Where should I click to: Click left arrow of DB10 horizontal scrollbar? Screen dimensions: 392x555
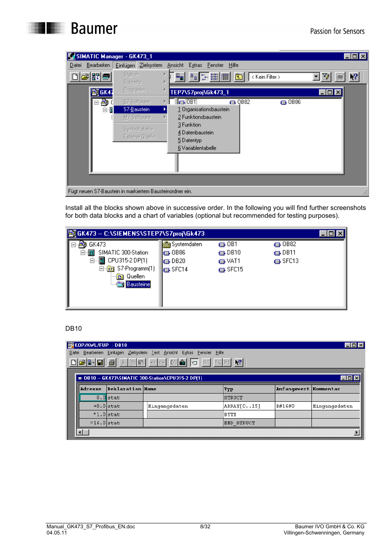tap(80, 432)
